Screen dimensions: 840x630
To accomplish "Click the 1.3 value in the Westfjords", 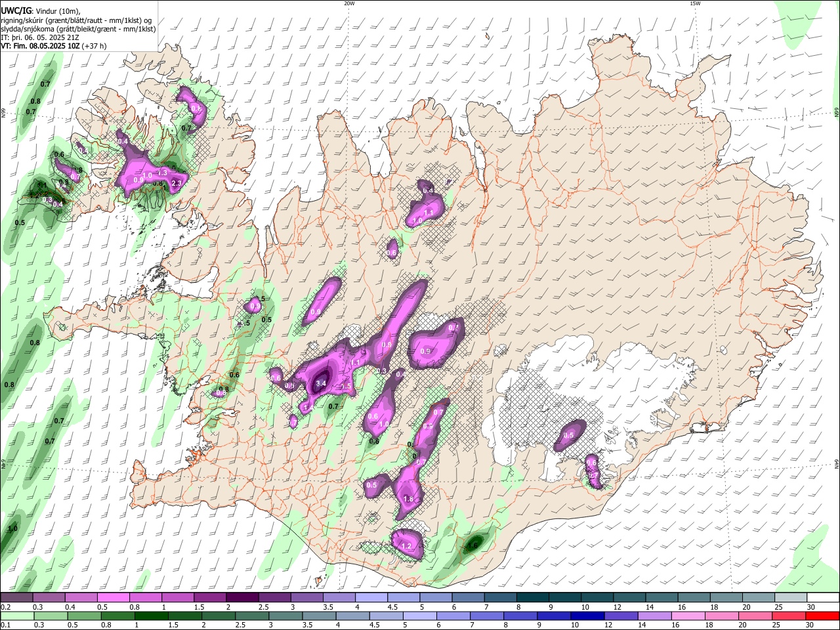I will pyautogui.click(x=163, y=172).
